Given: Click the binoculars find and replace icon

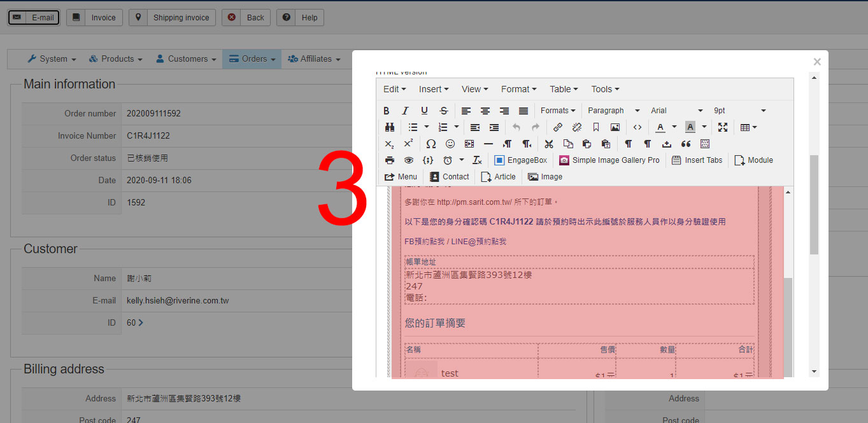Looking at the screenshot, I should coord(390,127).
